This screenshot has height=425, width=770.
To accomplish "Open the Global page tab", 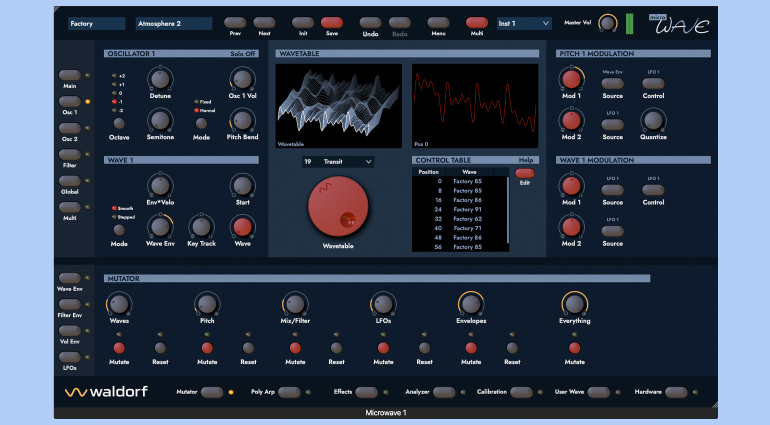I will (x=70, y=181).
